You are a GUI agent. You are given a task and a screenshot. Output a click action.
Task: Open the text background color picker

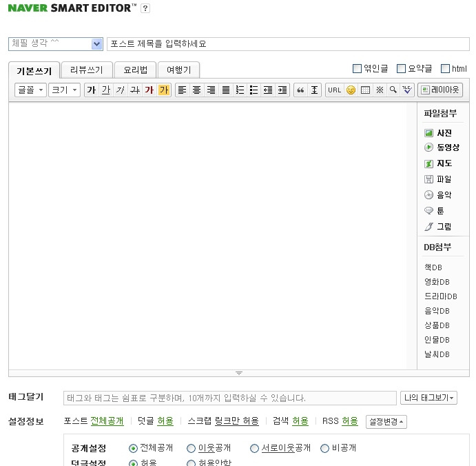(x=164, y=90)
